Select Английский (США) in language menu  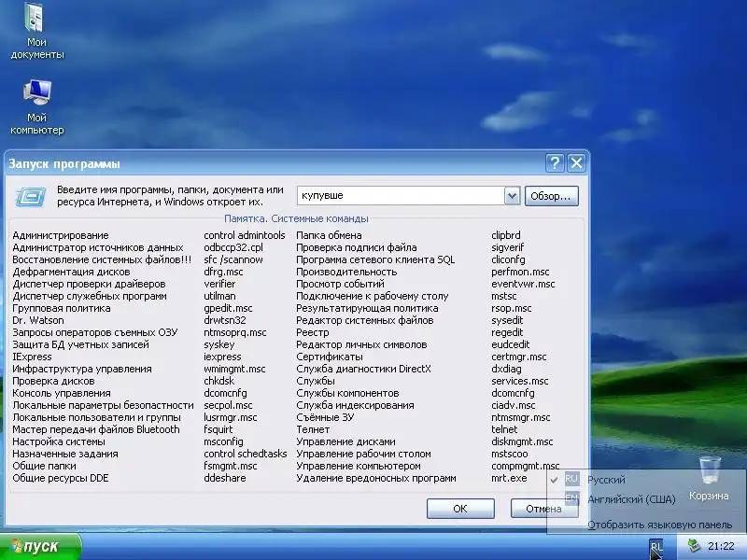tap(632, 499)
